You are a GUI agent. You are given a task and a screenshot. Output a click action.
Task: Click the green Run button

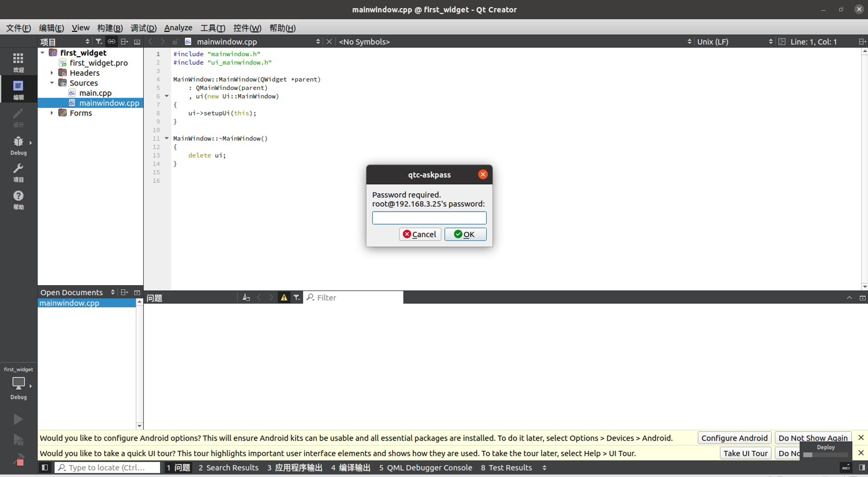point(18,419)
